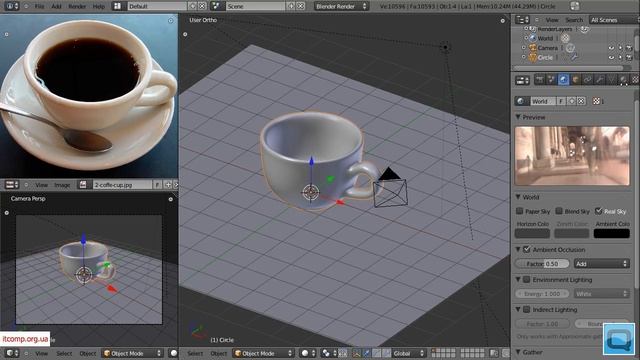Enable the Paper Sky checkbox
This screenshot has width=640, height=360.
coord(519,211)
